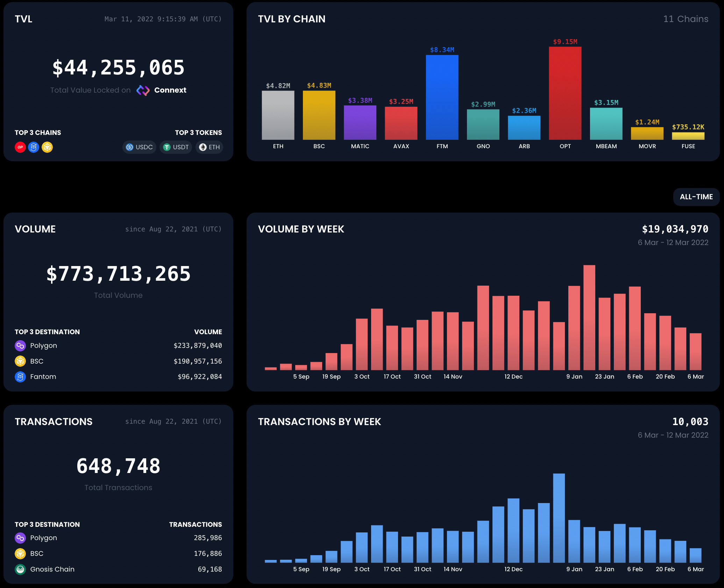Select the BSC icon under Top 3 Chains

[x=47, y=147]
